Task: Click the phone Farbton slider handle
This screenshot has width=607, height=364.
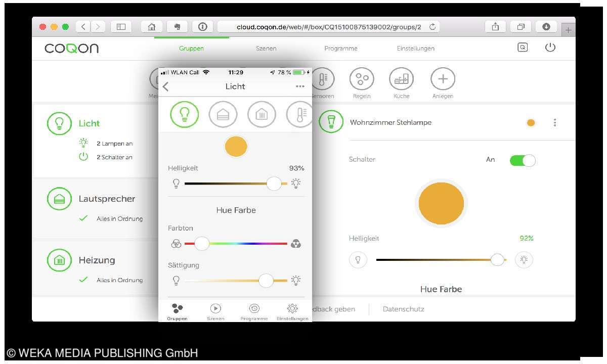Action: [x=202, y=244]
